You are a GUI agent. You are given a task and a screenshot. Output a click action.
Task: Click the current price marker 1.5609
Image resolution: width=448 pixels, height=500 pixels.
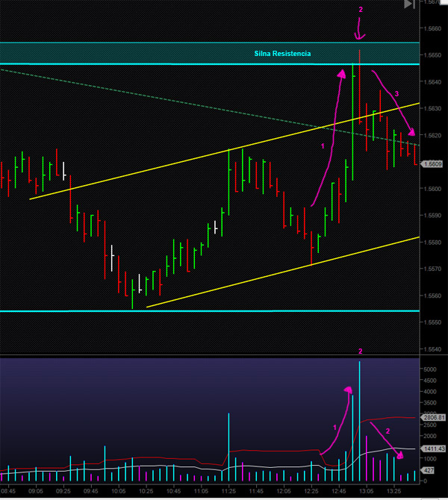click(432, 164)
